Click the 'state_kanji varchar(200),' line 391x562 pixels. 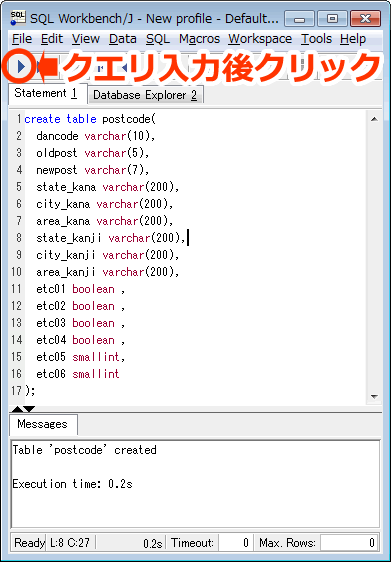pos(111,238)
